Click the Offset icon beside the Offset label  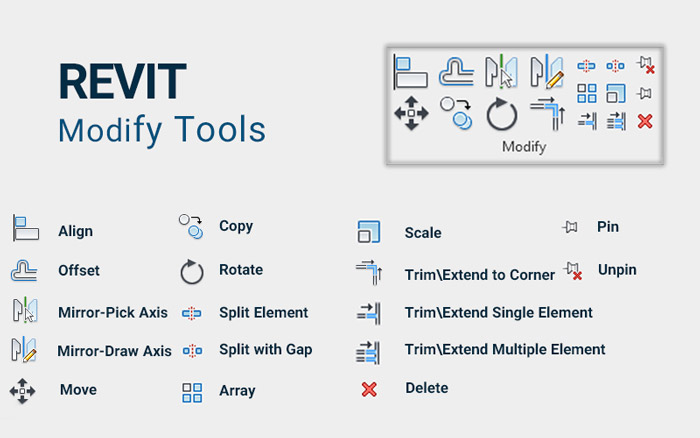(x=24, y=271)
